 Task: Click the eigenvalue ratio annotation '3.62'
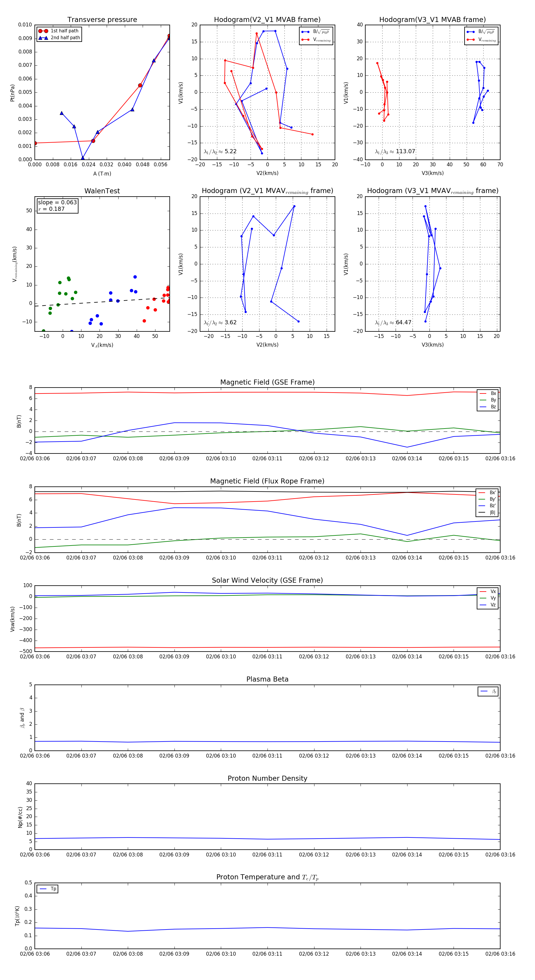point(220,323)
